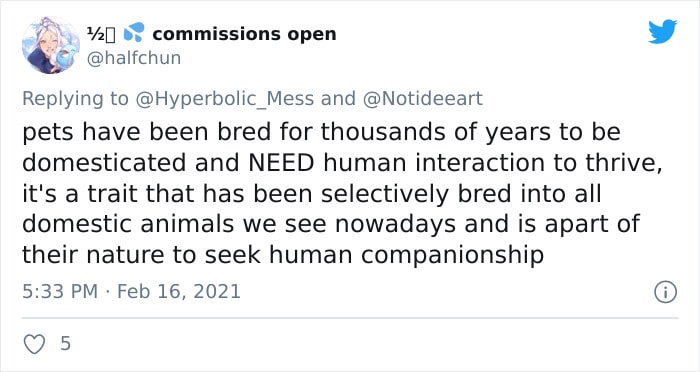The height and width of the screenshot is (372, 700).
Task: Click the word "companionship" ending the tweet
Action: point(452,256)
